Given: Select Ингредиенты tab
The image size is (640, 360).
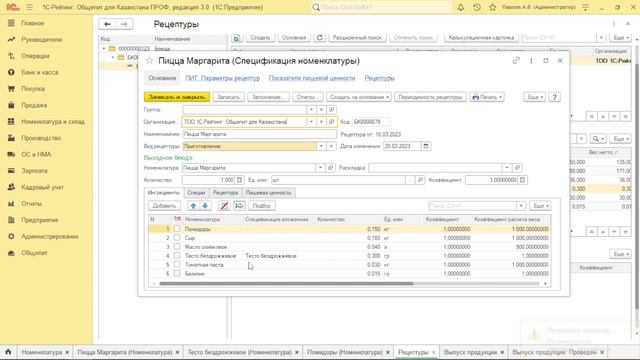Looking at the screenshot, I should [164, 193].
